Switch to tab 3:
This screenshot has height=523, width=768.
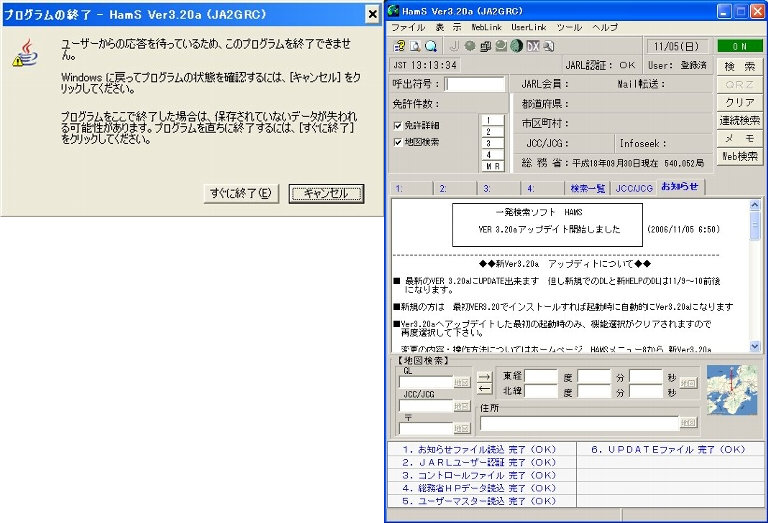pos(499,189)
